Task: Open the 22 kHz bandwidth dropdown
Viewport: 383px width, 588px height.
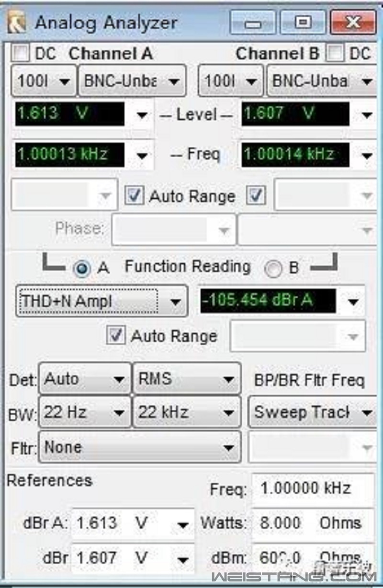Action: 187,412
